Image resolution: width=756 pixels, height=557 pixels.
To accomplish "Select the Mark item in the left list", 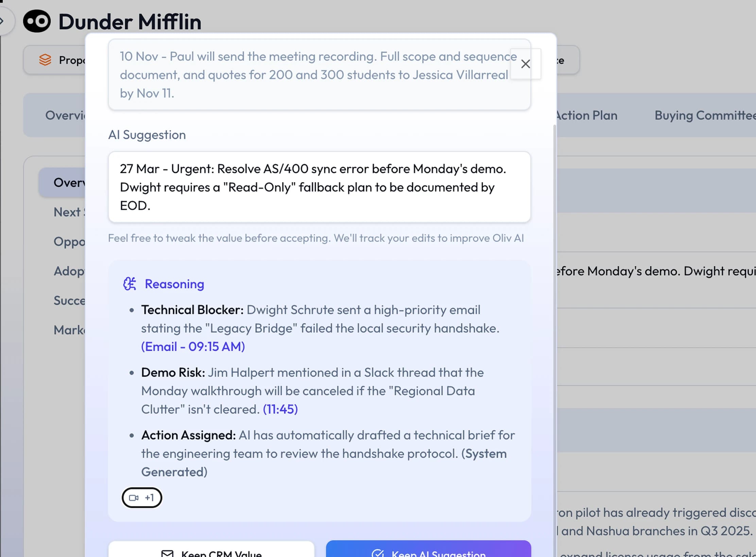I will point(69,330).
